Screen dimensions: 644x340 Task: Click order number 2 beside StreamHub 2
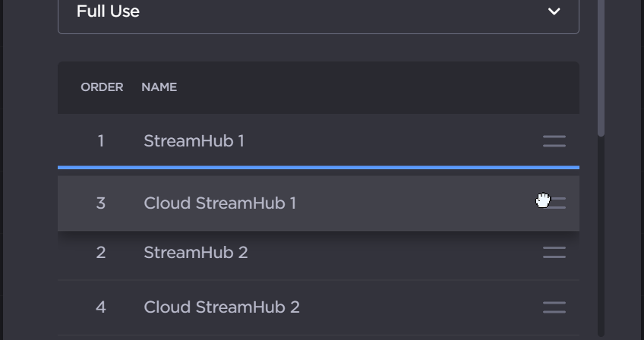point(101,253)
